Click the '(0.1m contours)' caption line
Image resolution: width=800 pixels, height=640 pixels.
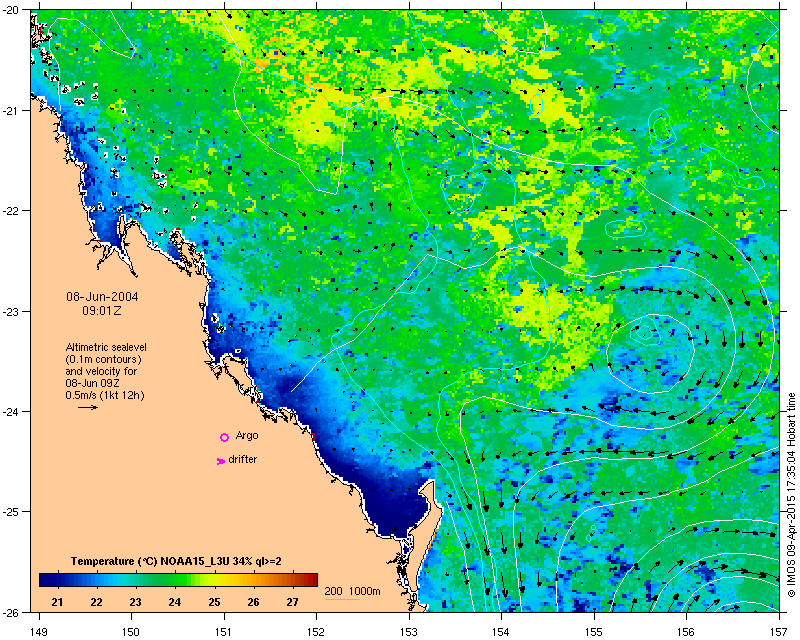coord(104,359)
